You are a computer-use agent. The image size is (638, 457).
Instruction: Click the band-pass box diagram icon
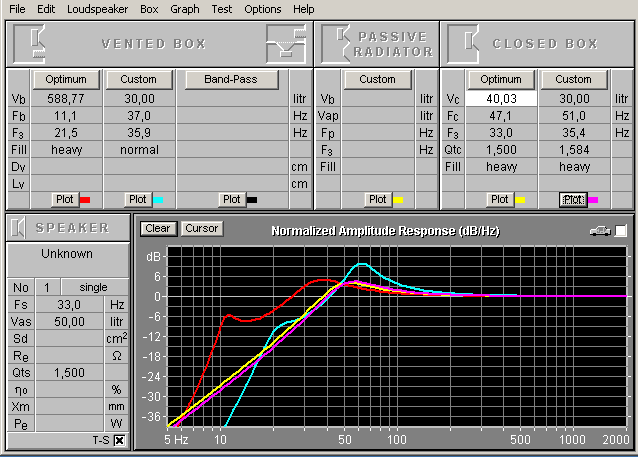tap(286, 44)
